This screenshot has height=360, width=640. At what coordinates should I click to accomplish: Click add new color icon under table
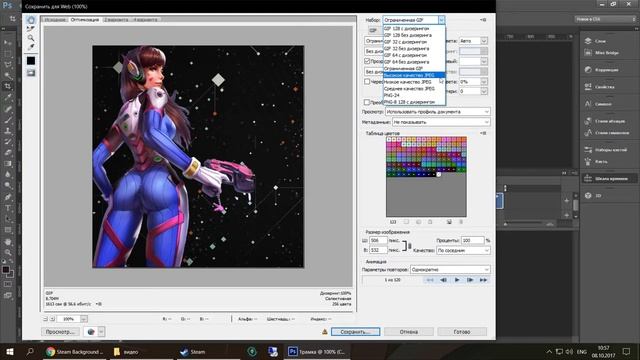coord(449,222)
